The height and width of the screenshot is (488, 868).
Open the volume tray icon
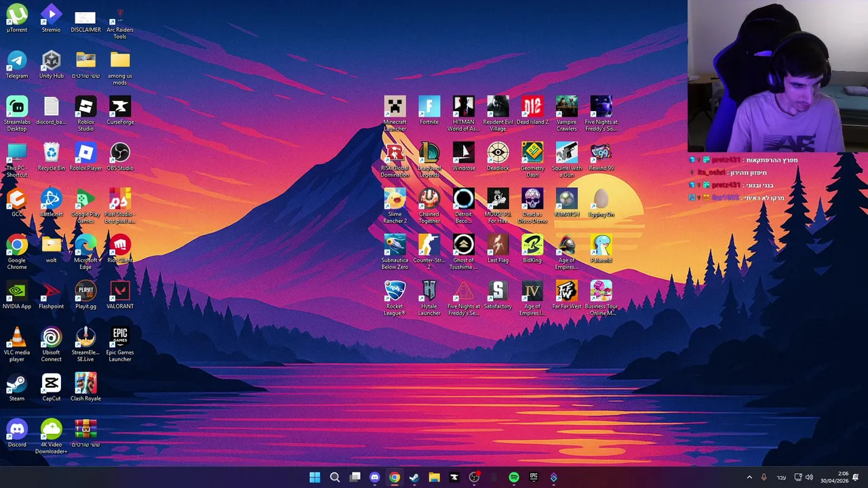809,477
